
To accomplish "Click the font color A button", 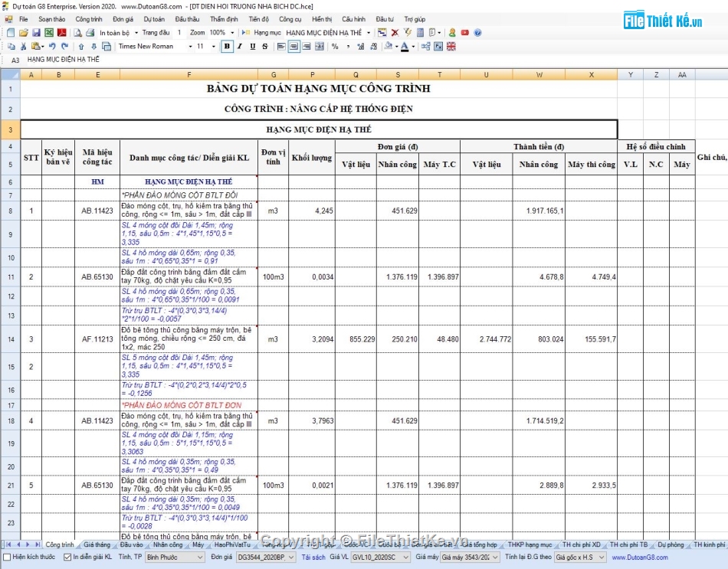I will pos(405,47).
